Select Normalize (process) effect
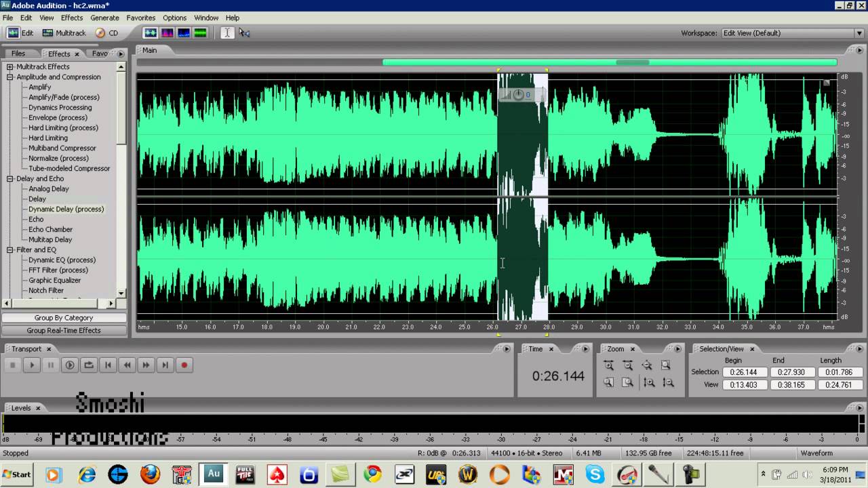868x488 pixels. (58, 158)
